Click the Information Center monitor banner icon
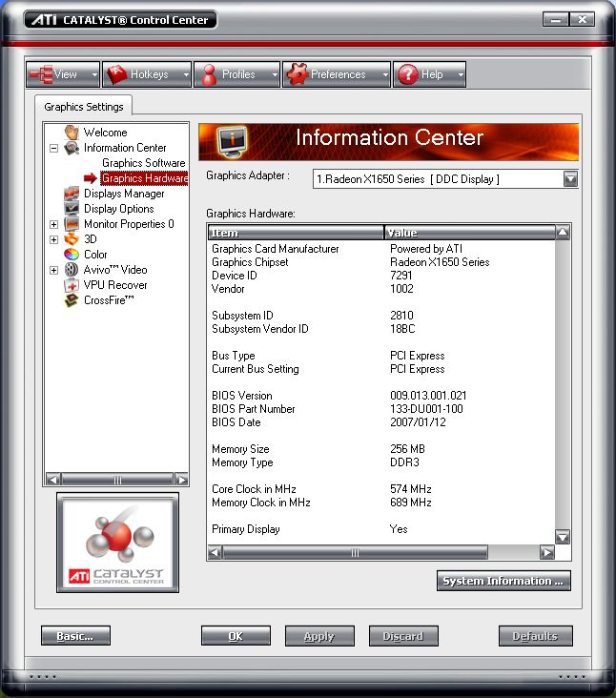This screenshot has width=616, height=698. coord(232,142)
